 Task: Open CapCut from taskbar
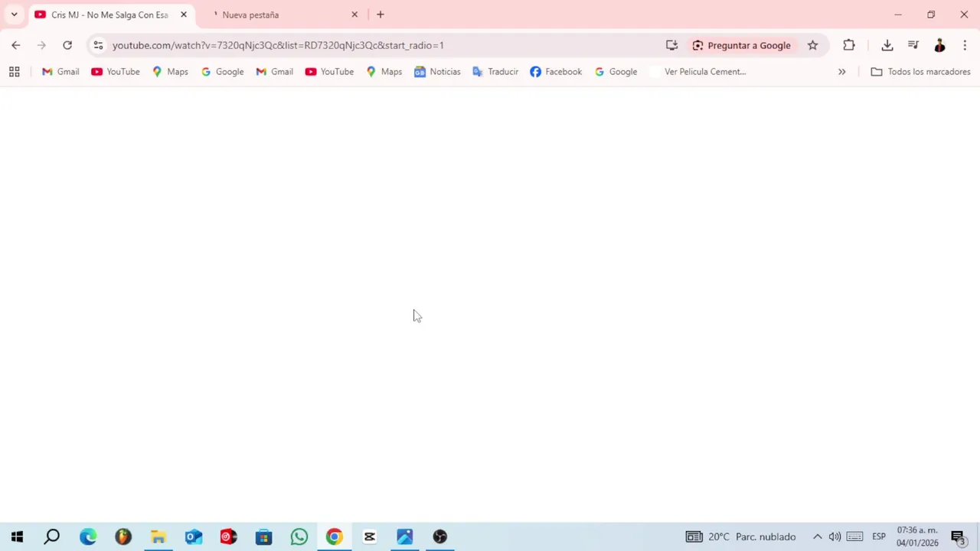(x=370, y=536)
